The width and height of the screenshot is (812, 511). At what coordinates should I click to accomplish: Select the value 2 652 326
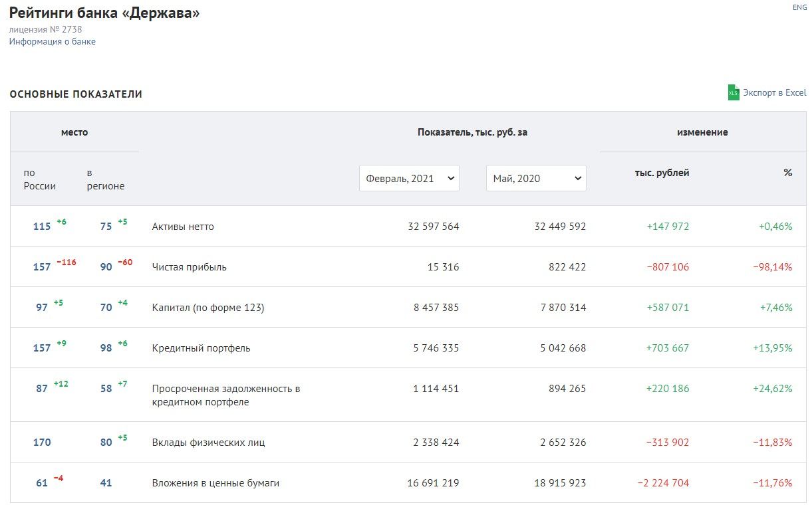click(x=563, y=443)
